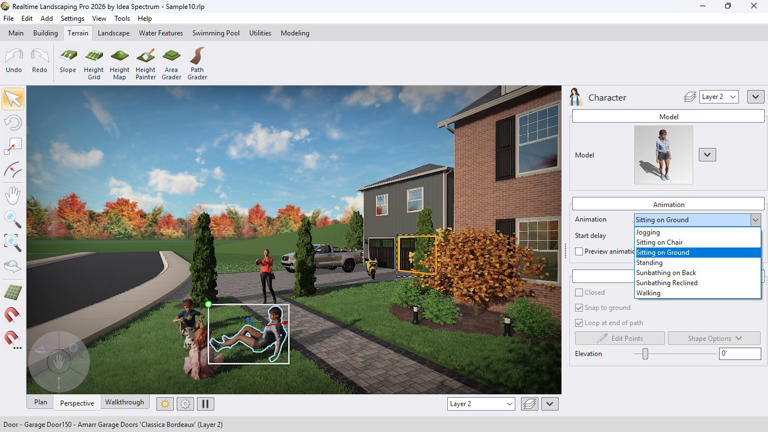Select the Height Grid tool

point(94,64)
